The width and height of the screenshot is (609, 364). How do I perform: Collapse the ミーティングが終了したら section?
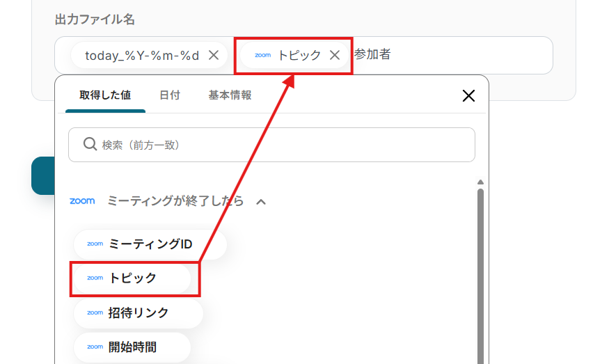(x=261, y=202)
